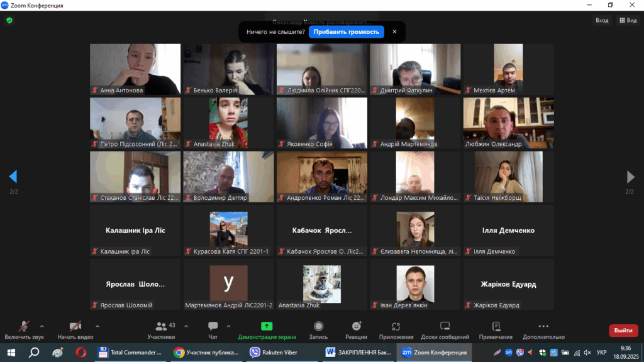
Task: Start recording with the Запись button
Action: click(x=318, y=329)
